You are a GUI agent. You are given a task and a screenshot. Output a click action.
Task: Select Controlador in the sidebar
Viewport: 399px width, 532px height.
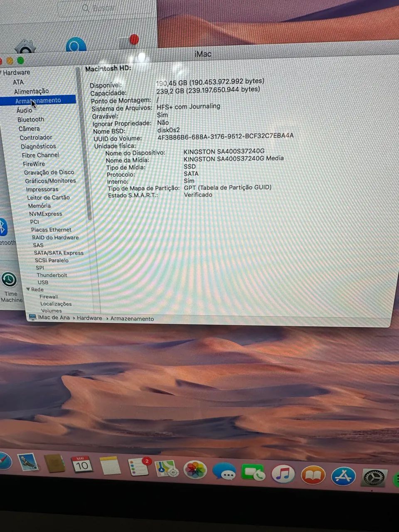coord(36,138)
